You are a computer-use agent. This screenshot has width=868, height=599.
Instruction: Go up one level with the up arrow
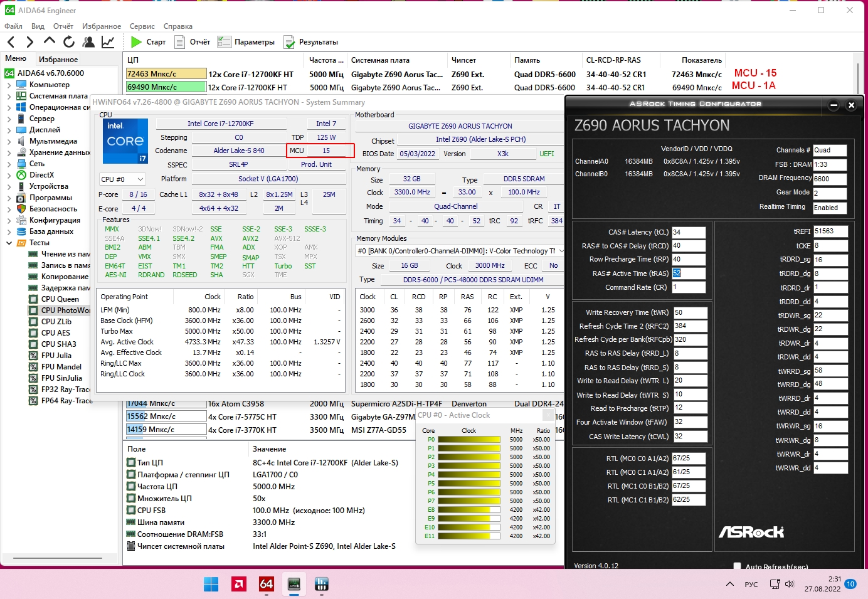[x=50, y=41]
